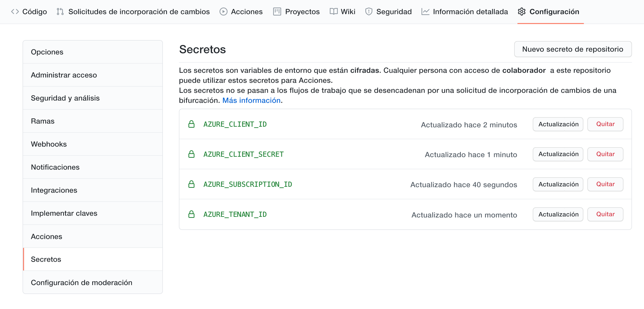Click Actualización for AZURE_CLIENT_SECRET
The width and height of the screenshot is (644, 309).
tap(558, 154)
